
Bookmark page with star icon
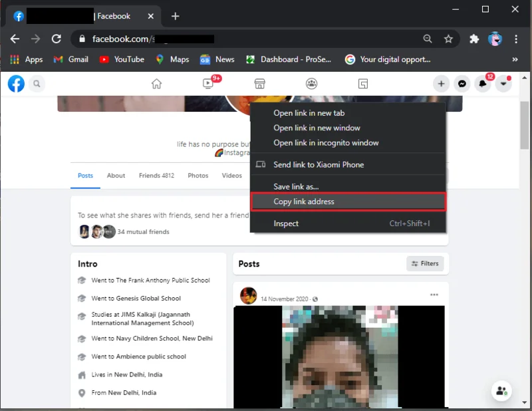coord(448,39)
